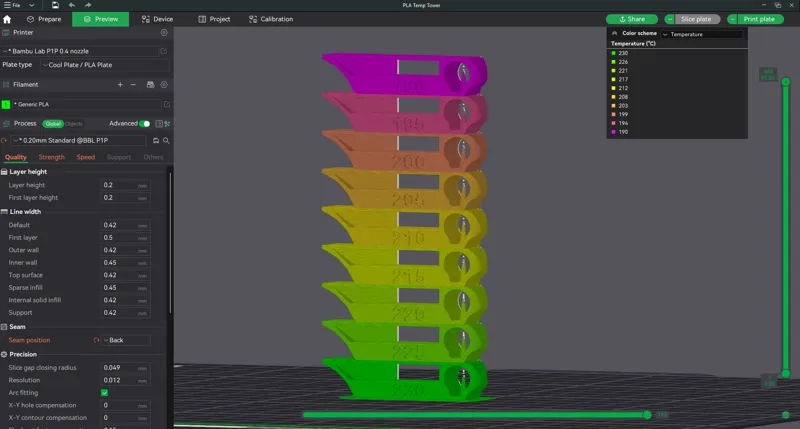Screen dimensions: 800x429
Task: Reset the process preset changes
Action: [x=4, y=140]
